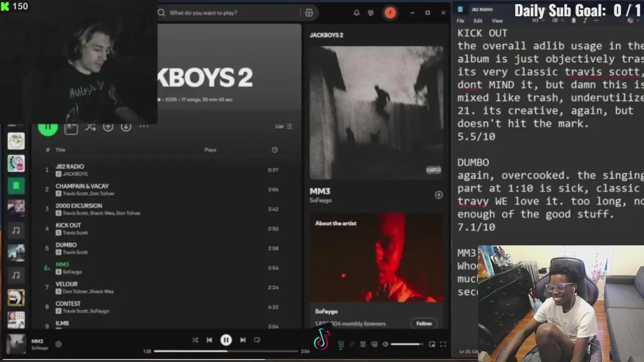Open MM3 cover art in bottom player bar

[16, 344]
